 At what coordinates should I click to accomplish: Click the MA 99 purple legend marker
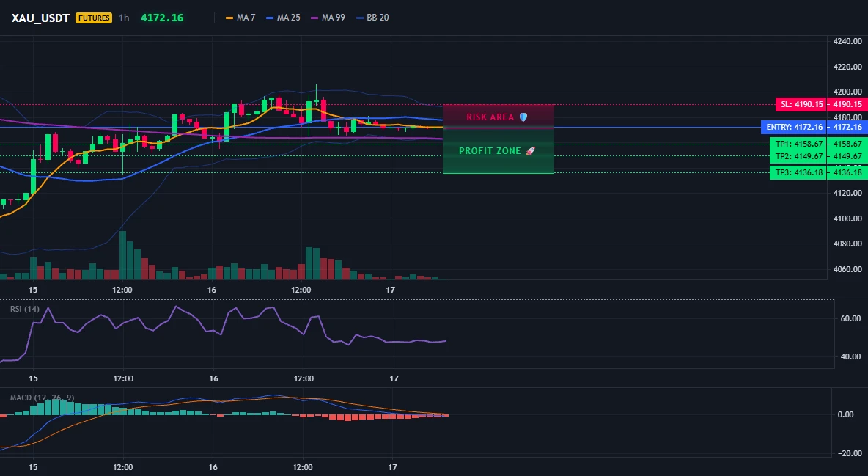(315, 18)
